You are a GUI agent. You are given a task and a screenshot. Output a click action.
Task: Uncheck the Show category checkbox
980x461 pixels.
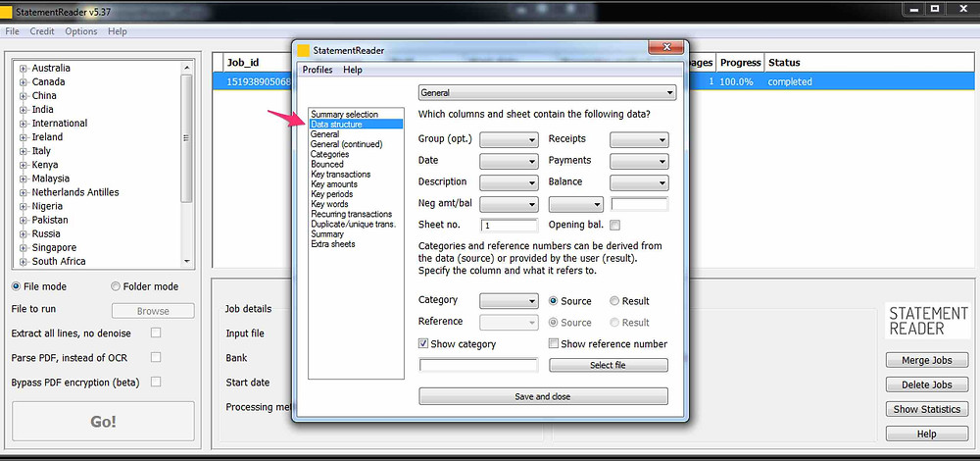point(423,343)
